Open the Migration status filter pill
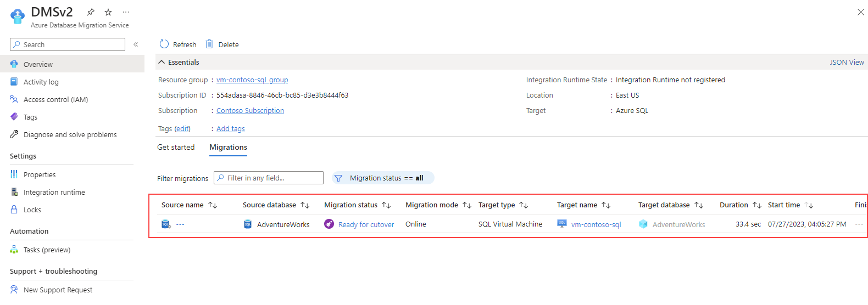The image size is (868, 305). [383, 178]
